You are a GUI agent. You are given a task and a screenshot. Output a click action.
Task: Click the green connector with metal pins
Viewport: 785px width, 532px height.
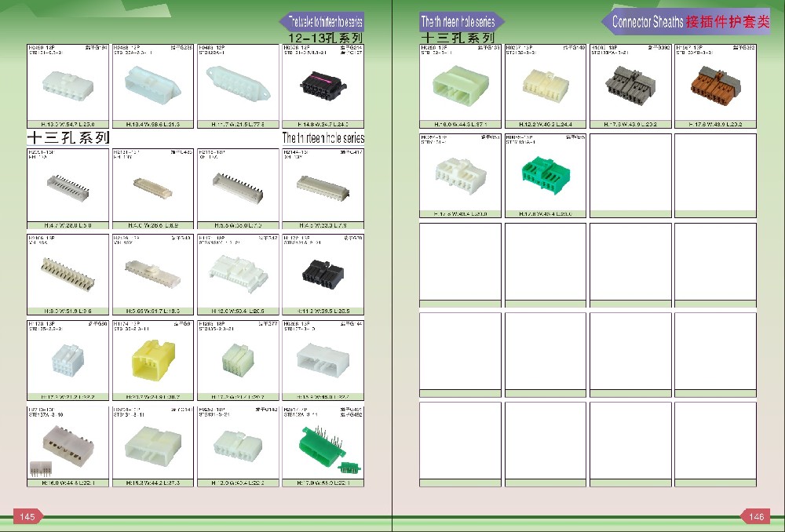click(x=323, y=446)
